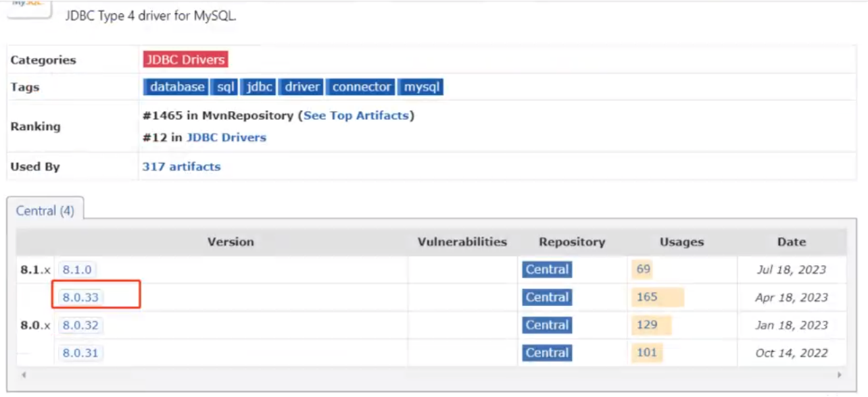The width and height of the screenshot is (868, 397).
Task: Click the Categories row label
Action: pyautogui.click(x=43, y=60)
